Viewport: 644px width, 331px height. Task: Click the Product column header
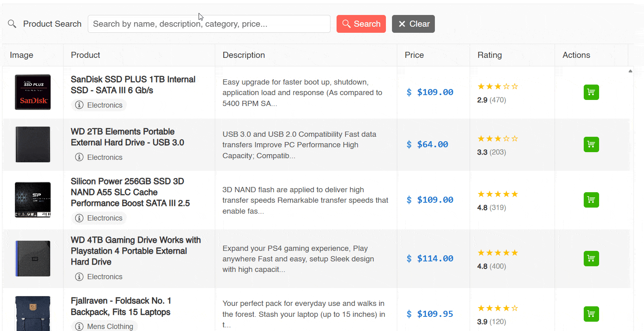coord(85,55)
